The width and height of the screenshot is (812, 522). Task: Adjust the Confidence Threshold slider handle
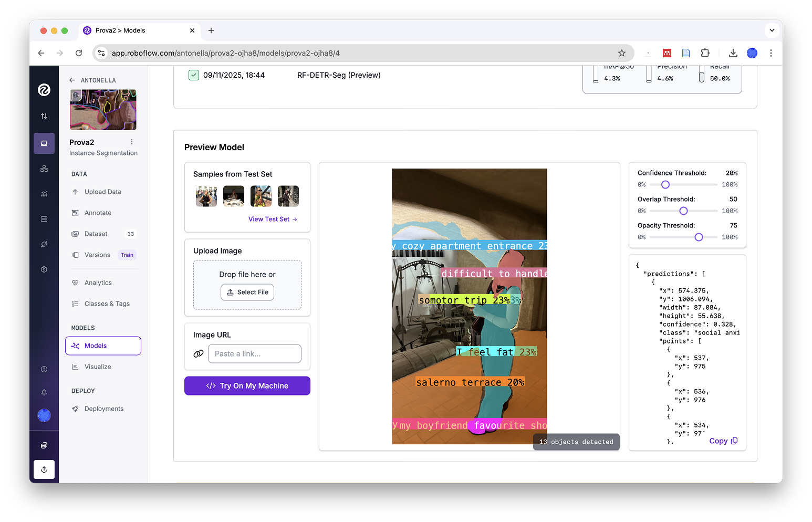[665, 184]
